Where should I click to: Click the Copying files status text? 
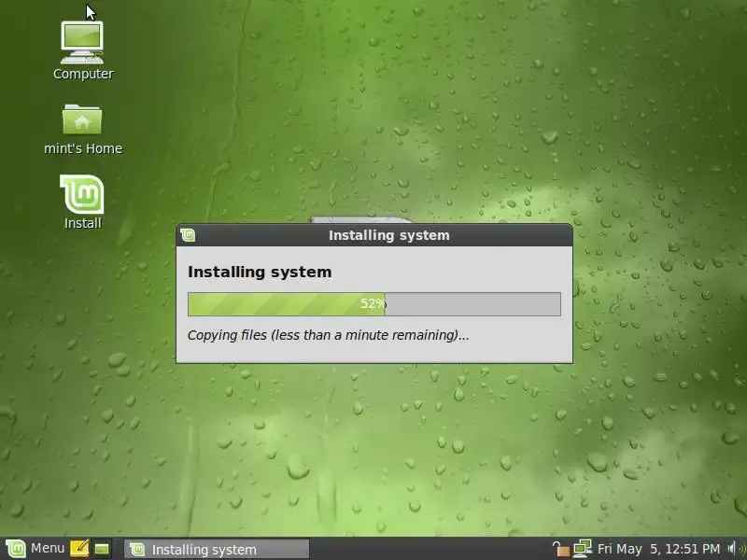[x=329, y=335]
